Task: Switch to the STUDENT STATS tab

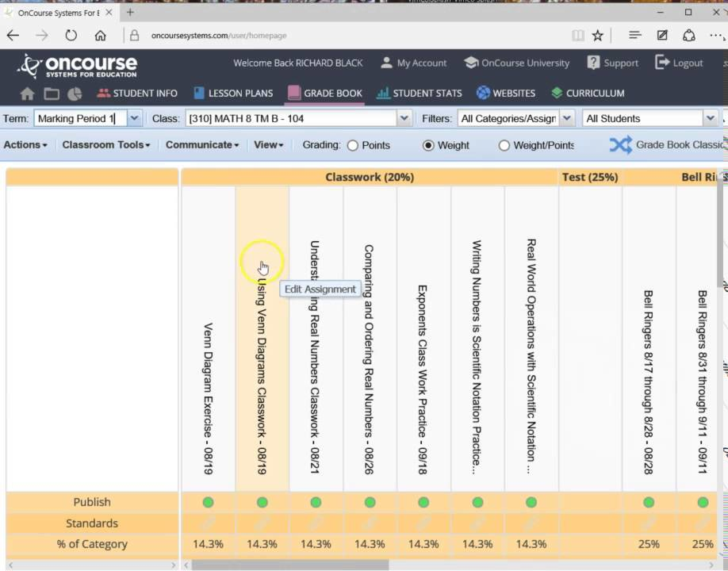Action: point(419,93)
